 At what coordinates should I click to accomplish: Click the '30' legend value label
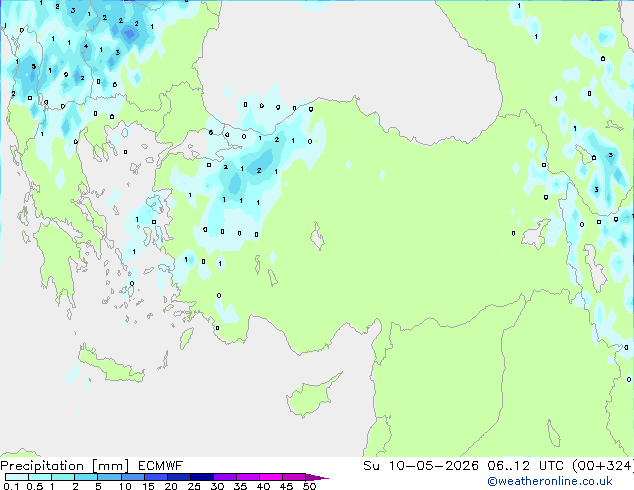(217, 486)
